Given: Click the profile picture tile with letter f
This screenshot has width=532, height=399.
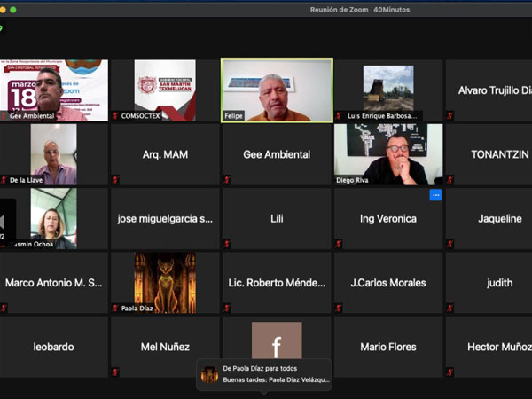Looking at the screenshot, I should (276, 340).
